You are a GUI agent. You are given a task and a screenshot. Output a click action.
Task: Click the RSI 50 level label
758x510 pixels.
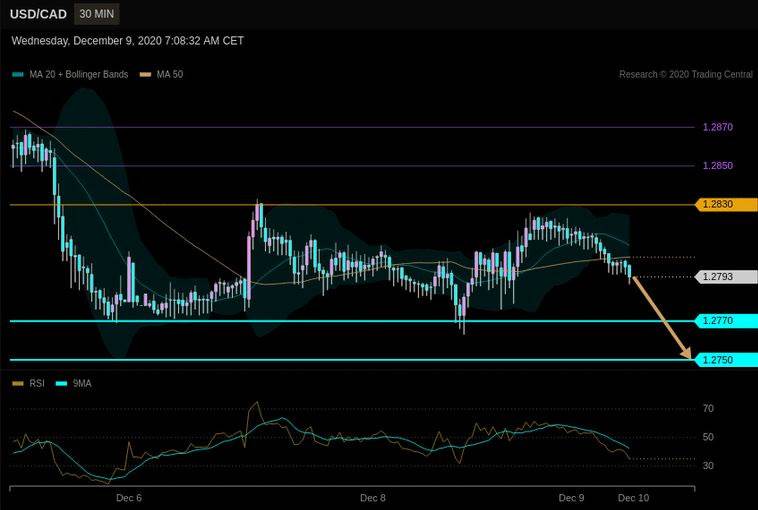[x=708, y=437]
